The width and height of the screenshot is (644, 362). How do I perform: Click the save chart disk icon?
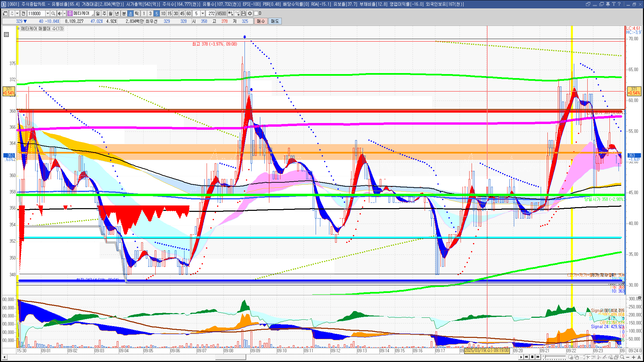(244, 13)
